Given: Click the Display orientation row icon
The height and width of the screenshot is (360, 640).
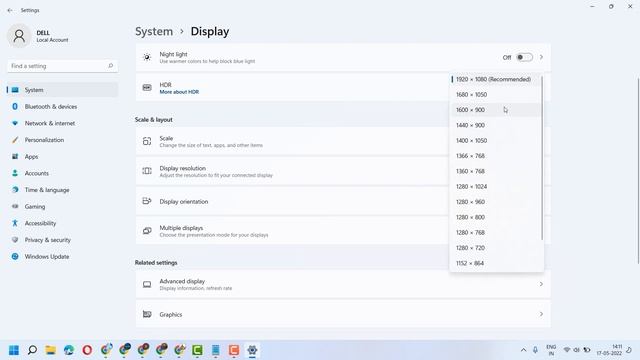Looking at the screenshot, I should point(147,201).
